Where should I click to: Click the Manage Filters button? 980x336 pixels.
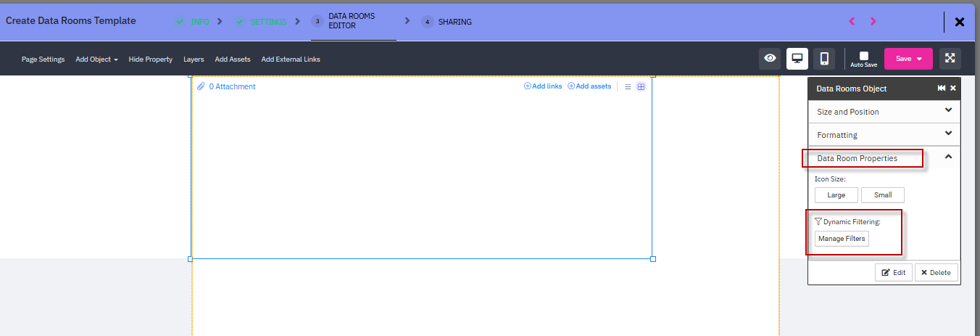[841, 239]
